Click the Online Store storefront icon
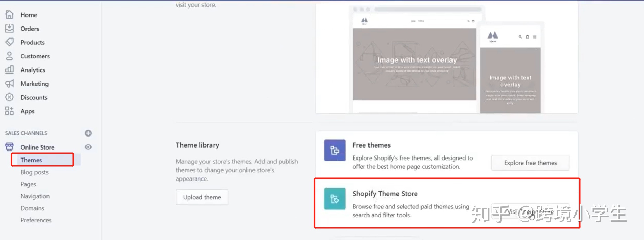The height and width of the screenshot is (240, 644). 9,147
